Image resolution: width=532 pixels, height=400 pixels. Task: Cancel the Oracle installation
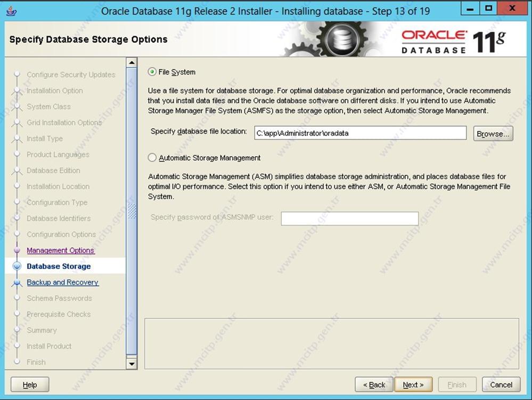(x=501, y=385)
